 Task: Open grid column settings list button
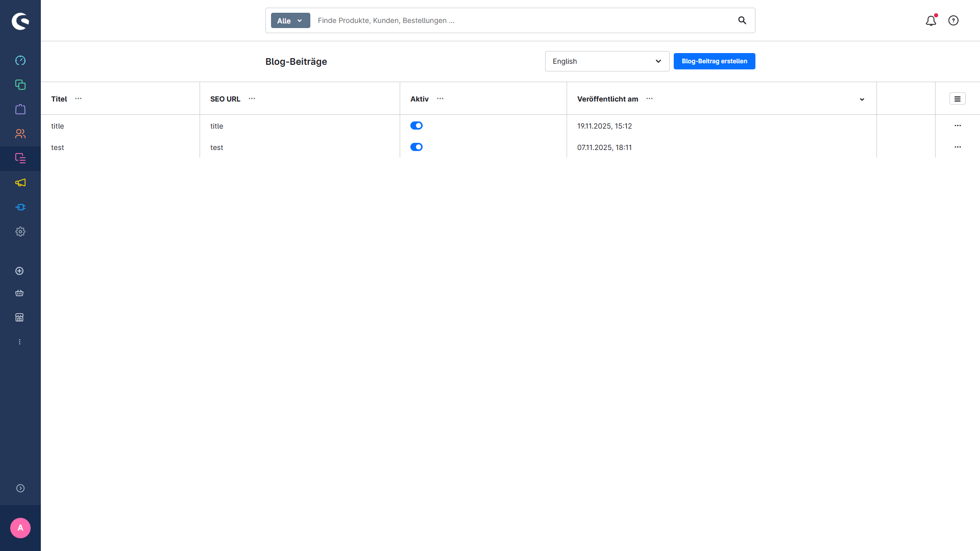coord(958,99)
